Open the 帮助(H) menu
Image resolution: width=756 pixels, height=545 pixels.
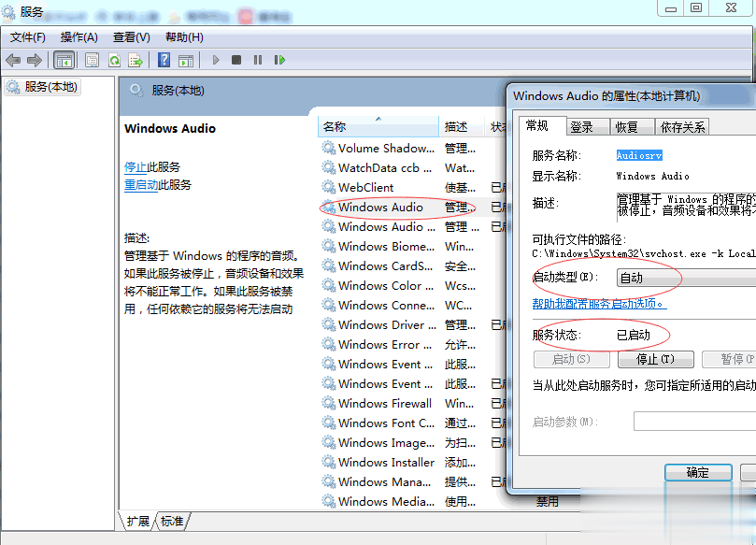[184, 37]
